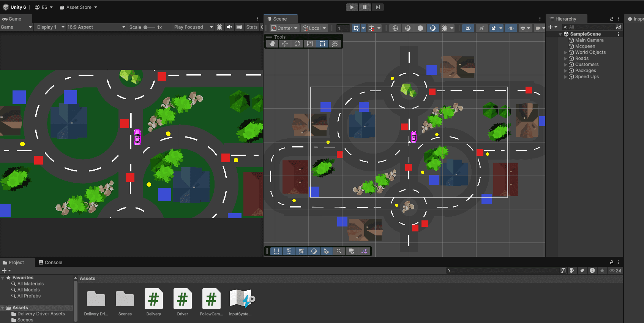Click the Stats button in Game view
Image resolution: width=644 pixels, height=323 pixels.
pyautogui.click(x=251, y=27)
